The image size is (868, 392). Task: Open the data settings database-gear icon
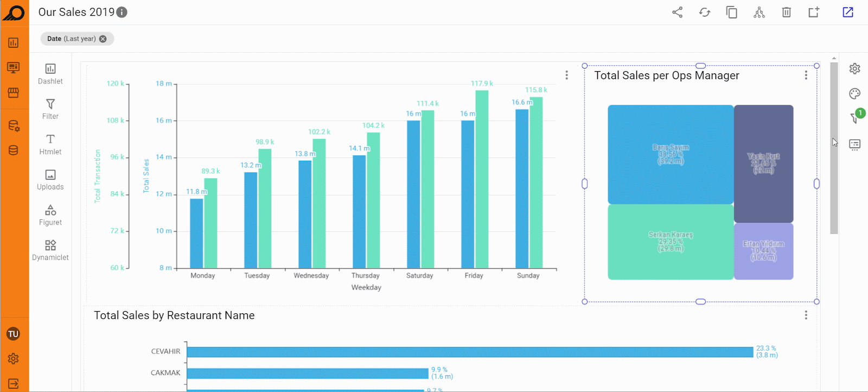[x=14, y=126]
